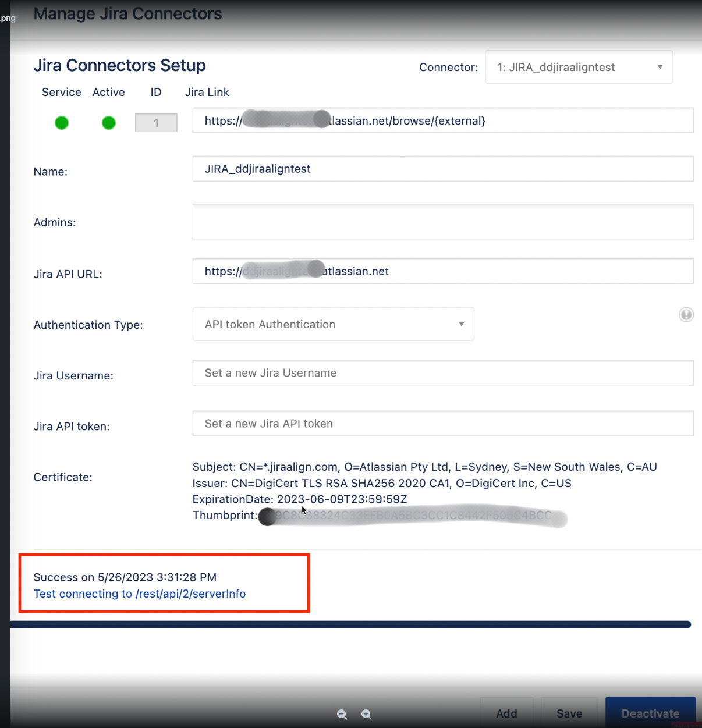Click the Manage Jira Connectors title
The width and height of the screenshot is (702, 728).
(128, 14)
